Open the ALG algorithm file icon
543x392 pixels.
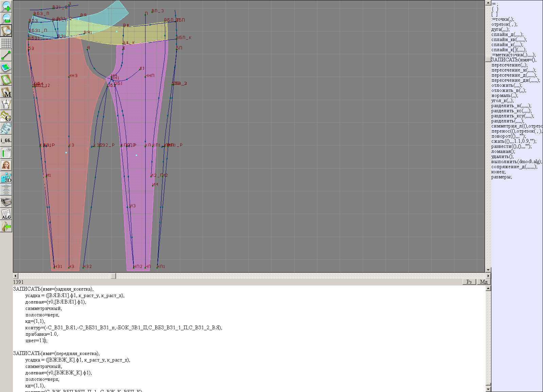coord(6,214)
